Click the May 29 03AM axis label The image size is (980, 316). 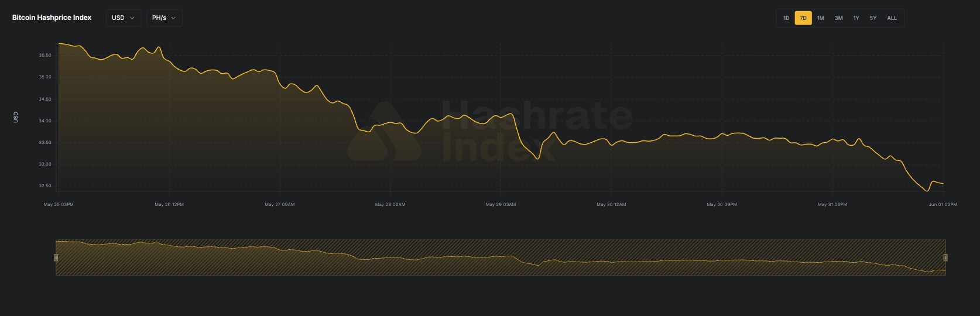pos(501,205)
